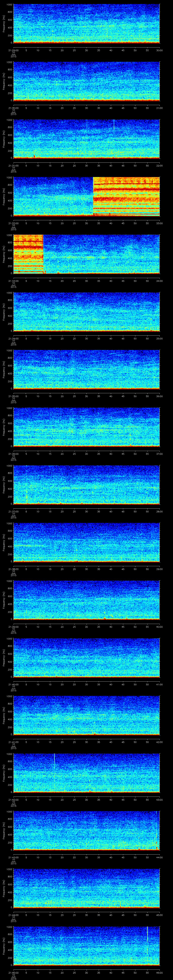The image size is (173, 980).
Task: Click the 21:35:00 start time label
Action: coord(13,396)
